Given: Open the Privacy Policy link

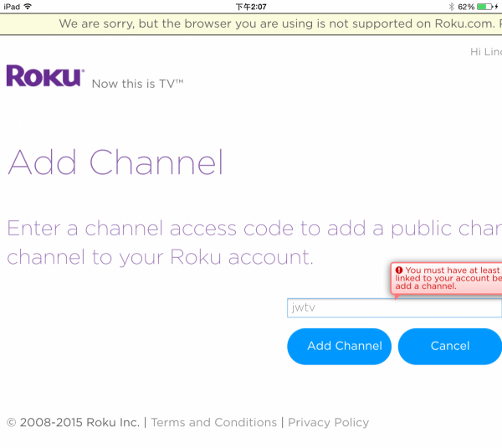Looking at the screenshot, I should pos(328,423).
